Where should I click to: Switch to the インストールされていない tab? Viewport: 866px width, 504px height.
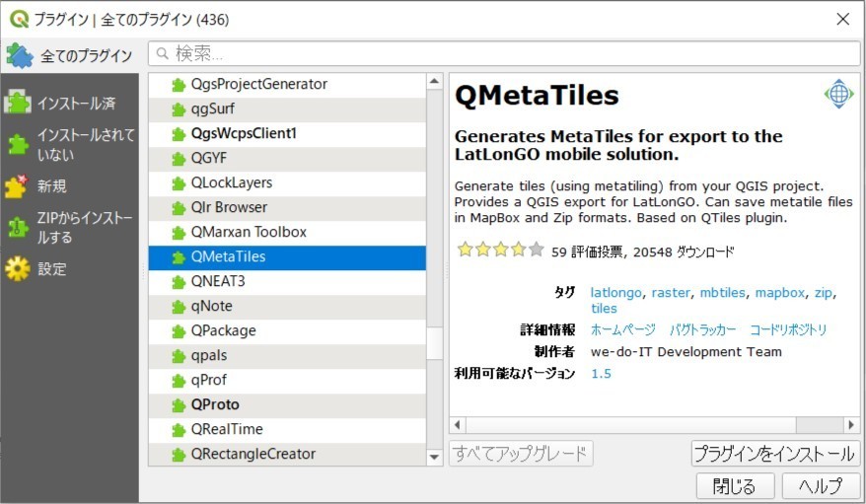(70, 145)
